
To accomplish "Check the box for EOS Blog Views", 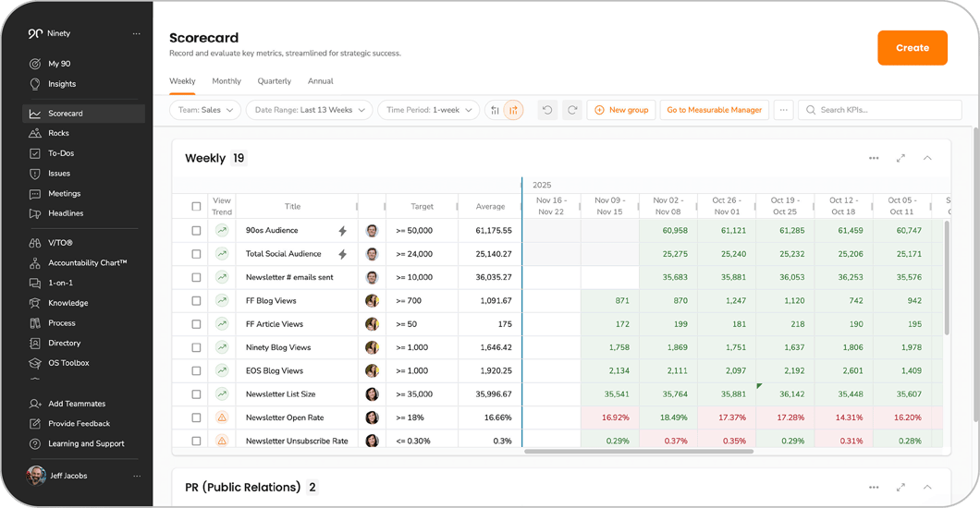I will point(196,370).
